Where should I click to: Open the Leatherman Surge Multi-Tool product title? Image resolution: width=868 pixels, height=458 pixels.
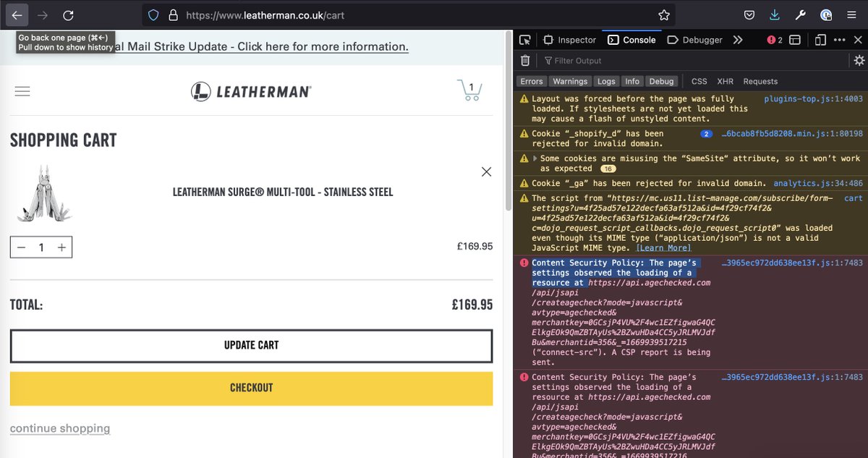(283, 192)
